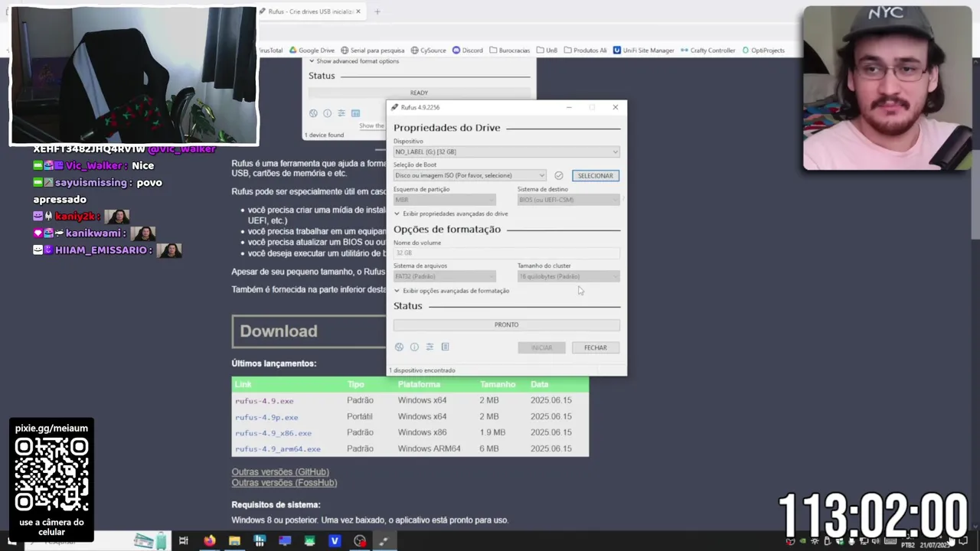
Task: Open the green monitor app in taskbar
Action: pos(309,541)
